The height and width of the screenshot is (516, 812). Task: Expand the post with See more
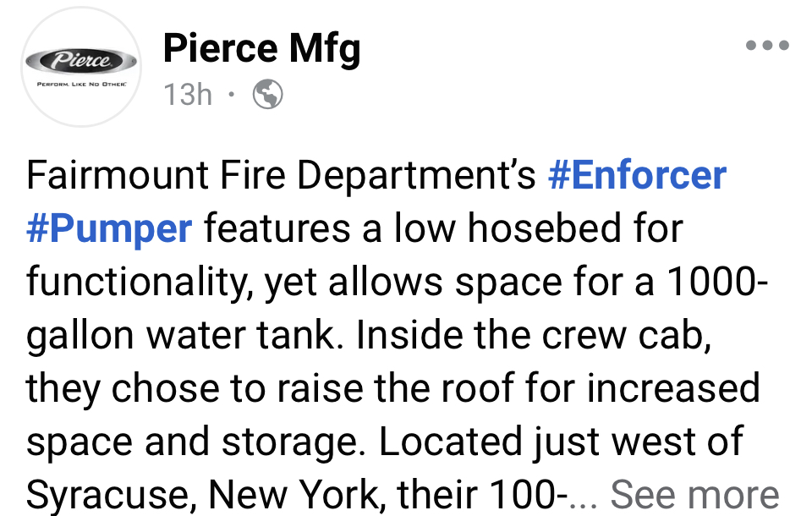tap(694, 494)
